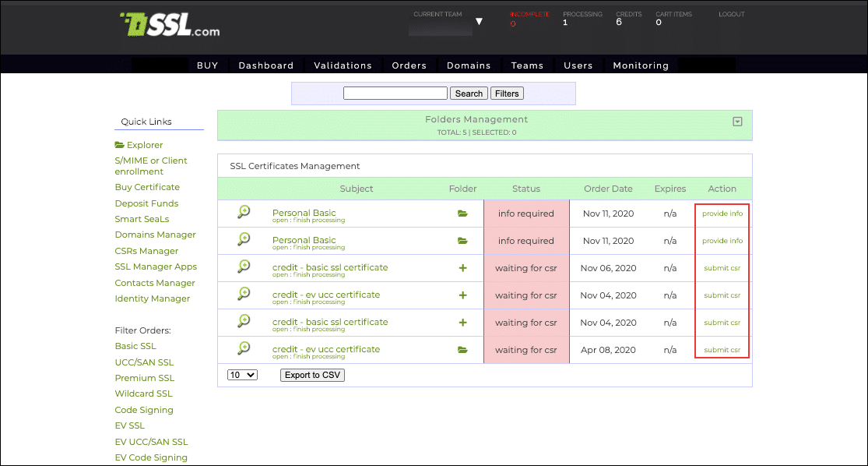Click magnifier icon for Nov 06 basic ssl order
The height and width of the screenshot is (466, 868).
244,267
